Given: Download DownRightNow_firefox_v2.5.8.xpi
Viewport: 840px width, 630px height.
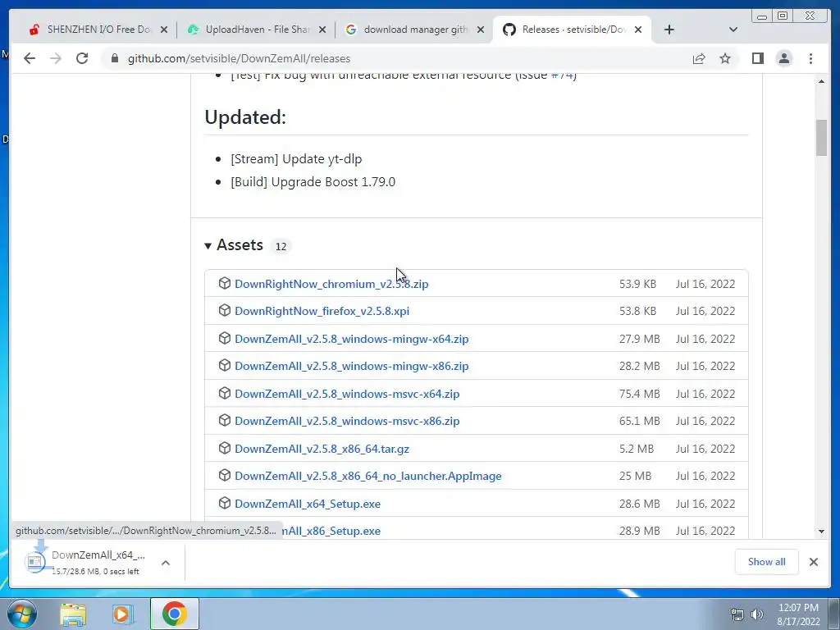Looking at the screenshot, I should [322, 311].
